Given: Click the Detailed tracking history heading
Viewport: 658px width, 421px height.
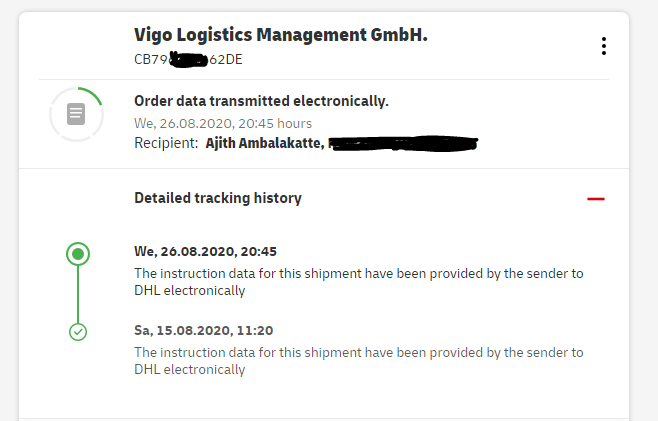Looking at the screenshot, I should point(218,198).
